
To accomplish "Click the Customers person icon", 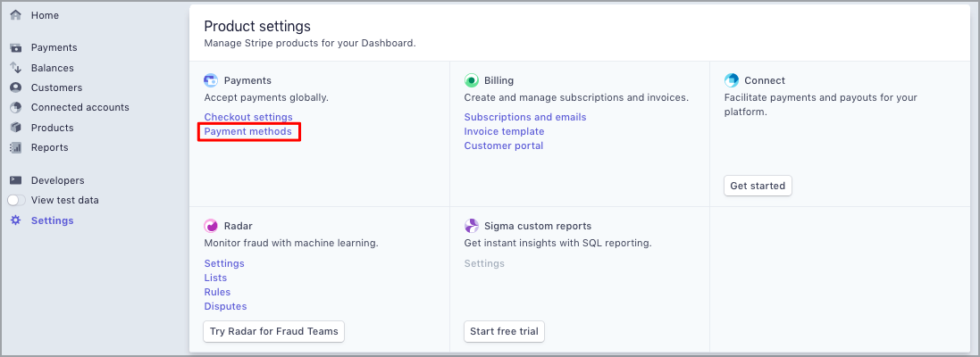I will [15, 87].
